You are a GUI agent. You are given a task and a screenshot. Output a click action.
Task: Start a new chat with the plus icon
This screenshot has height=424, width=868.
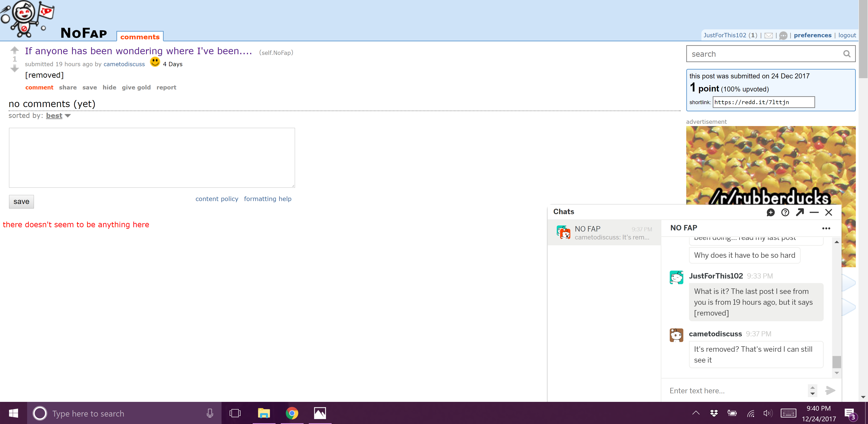771,212
